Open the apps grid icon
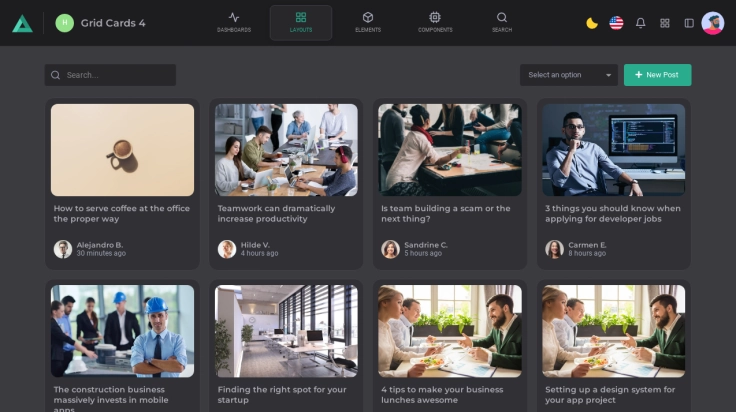The width and height of the screenshot is (736, 412). [x=665, y=23]
